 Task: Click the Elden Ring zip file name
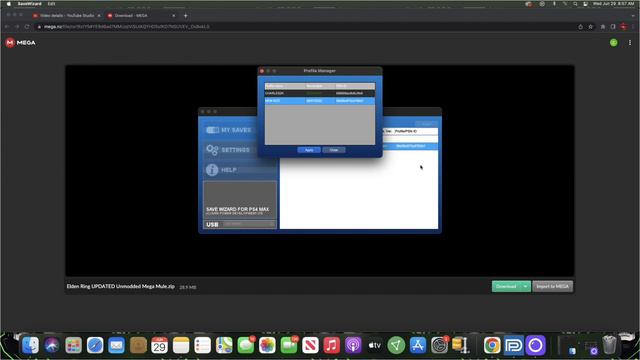click(x=120, y=287)
